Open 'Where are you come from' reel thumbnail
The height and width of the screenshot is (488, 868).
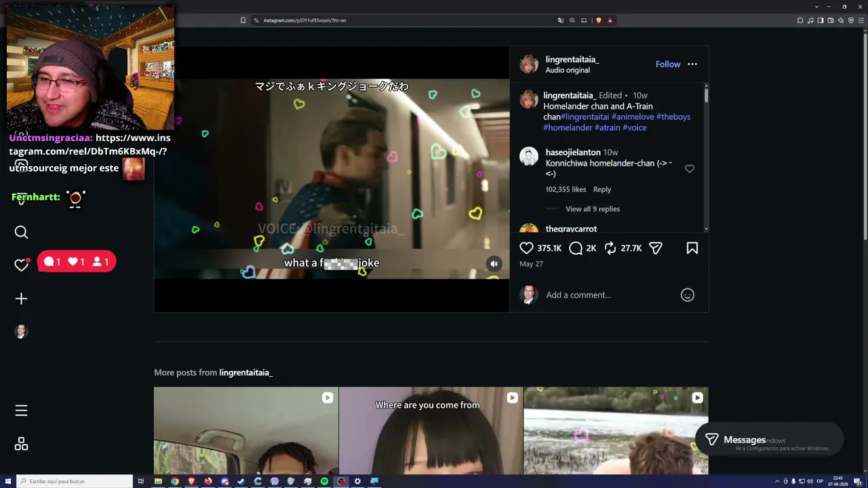pyautogui.click(x=431, y=430)
